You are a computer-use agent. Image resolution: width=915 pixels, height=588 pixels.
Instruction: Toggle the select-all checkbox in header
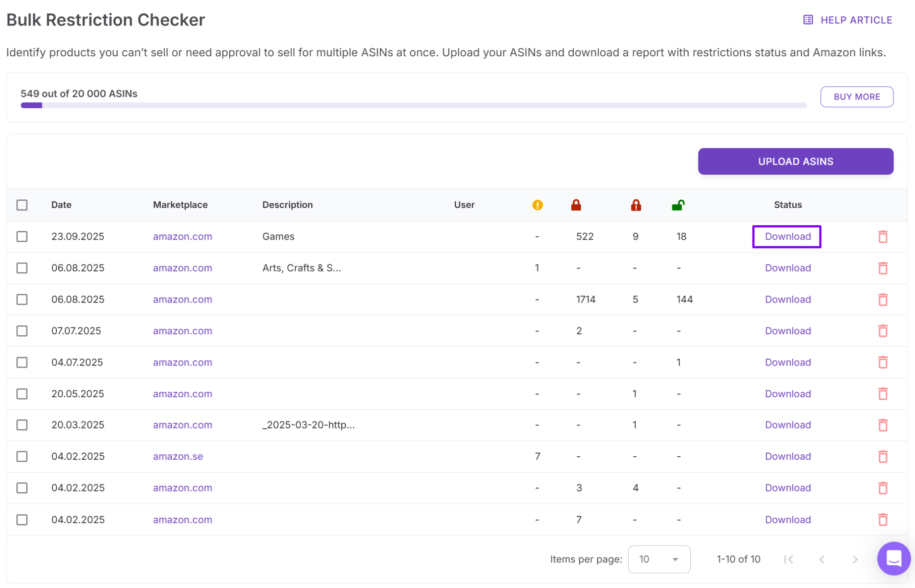(22, 205)
